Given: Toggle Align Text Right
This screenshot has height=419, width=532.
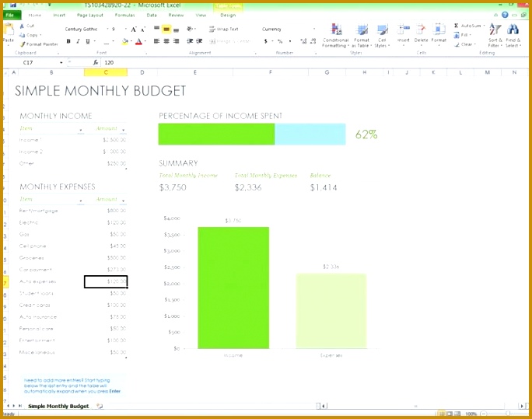Looking at the screenshot, I should pyautogui.click(x=176, y=41).
